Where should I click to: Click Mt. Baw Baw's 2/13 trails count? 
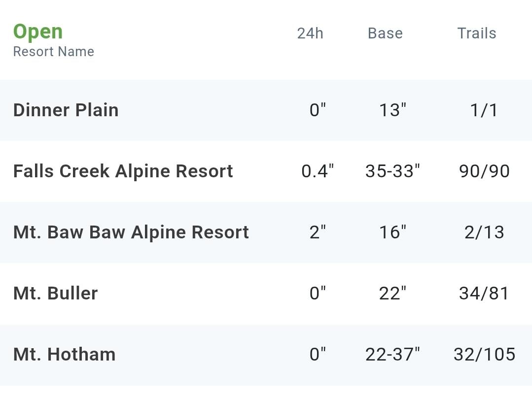(x=484, y=232)
